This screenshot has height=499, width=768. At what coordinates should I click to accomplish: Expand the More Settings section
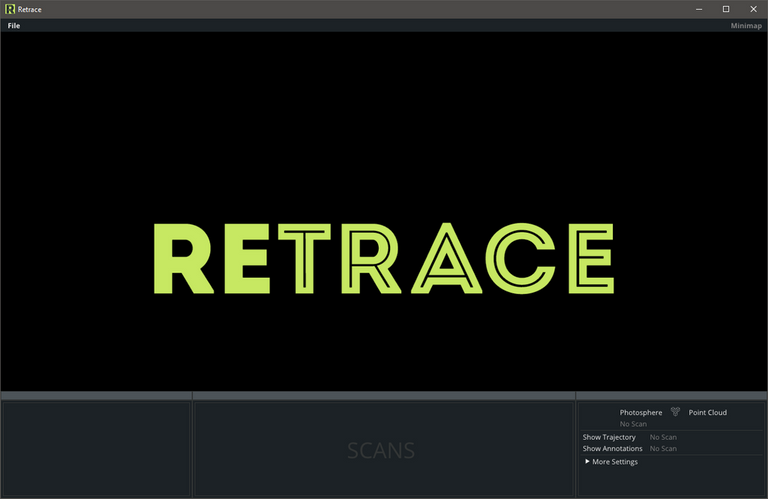(611, 461)
